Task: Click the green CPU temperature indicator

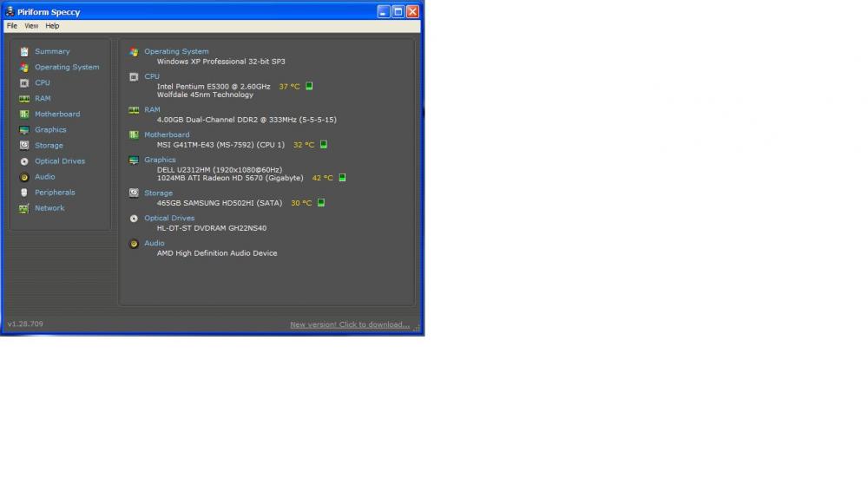Action: click(309, 87)
